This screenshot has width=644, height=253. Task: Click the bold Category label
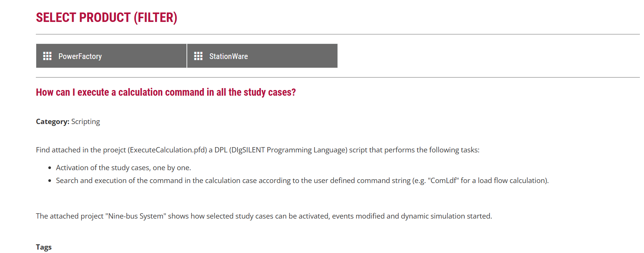[x=52, y=122]
